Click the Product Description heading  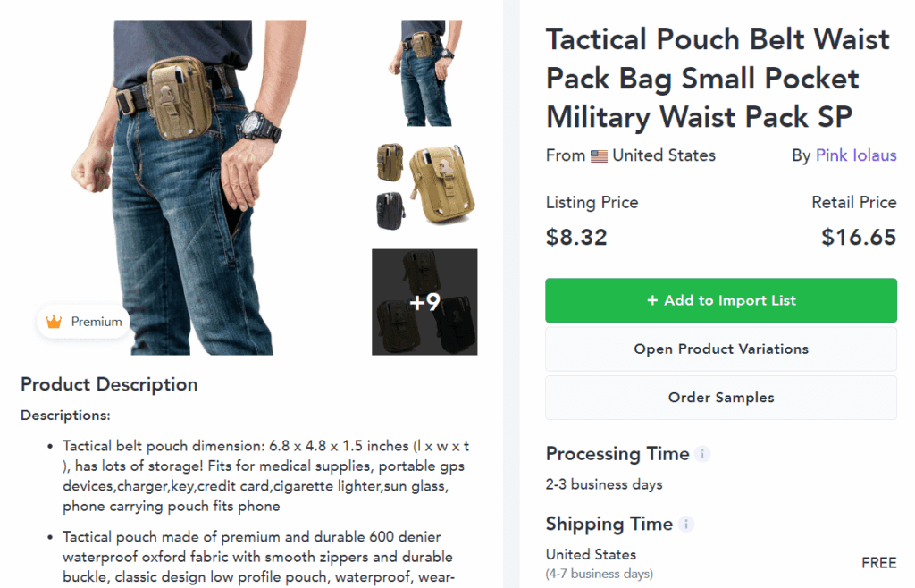109,384
